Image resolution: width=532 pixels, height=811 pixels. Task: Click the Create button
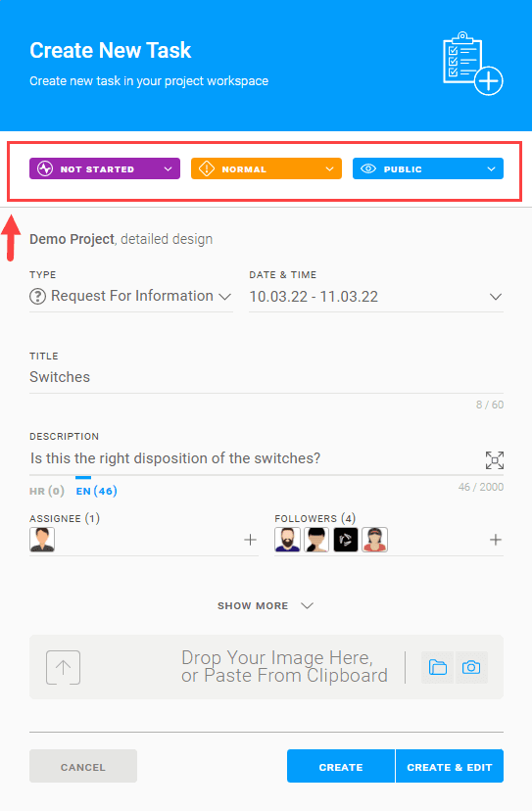pos(341,767)
